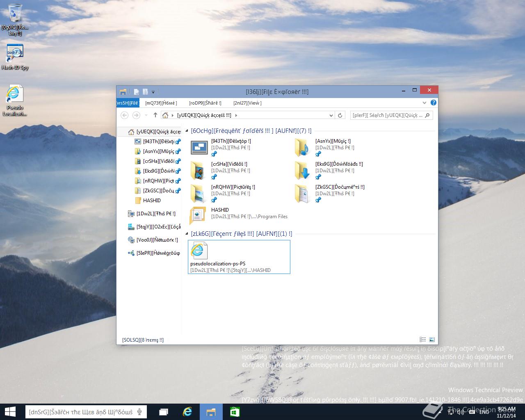Select the Videos folder icon in Frequent folders
The image size is (525, 420).
[199, 171]
